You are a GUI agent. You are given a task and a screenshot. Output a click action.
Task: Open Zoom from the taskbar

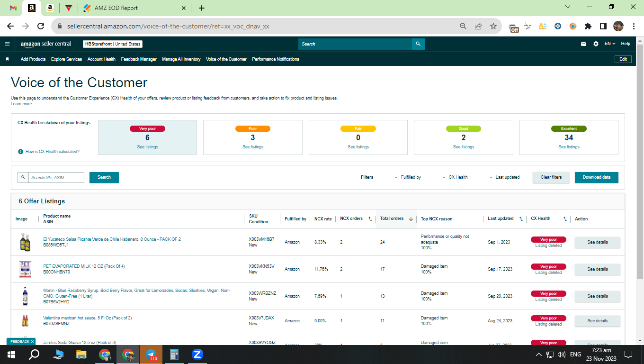pos(197,355)
